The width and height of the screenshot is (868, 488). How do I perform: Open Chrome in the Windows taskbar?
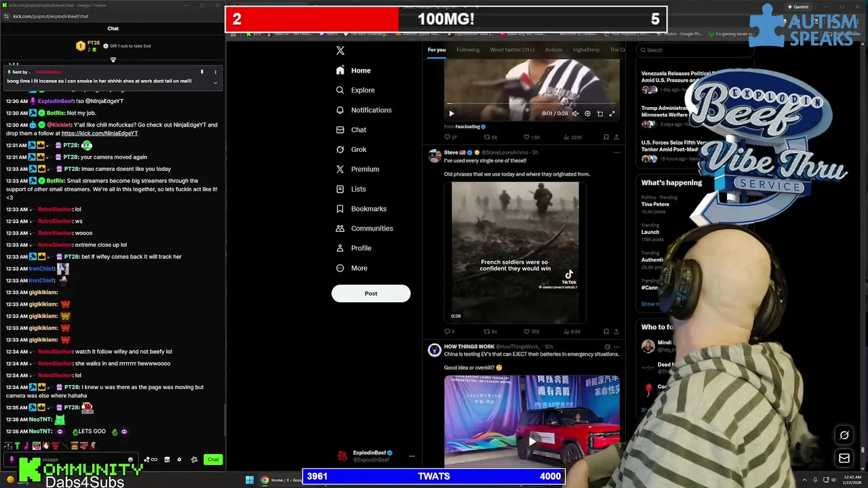coord(264,481)
